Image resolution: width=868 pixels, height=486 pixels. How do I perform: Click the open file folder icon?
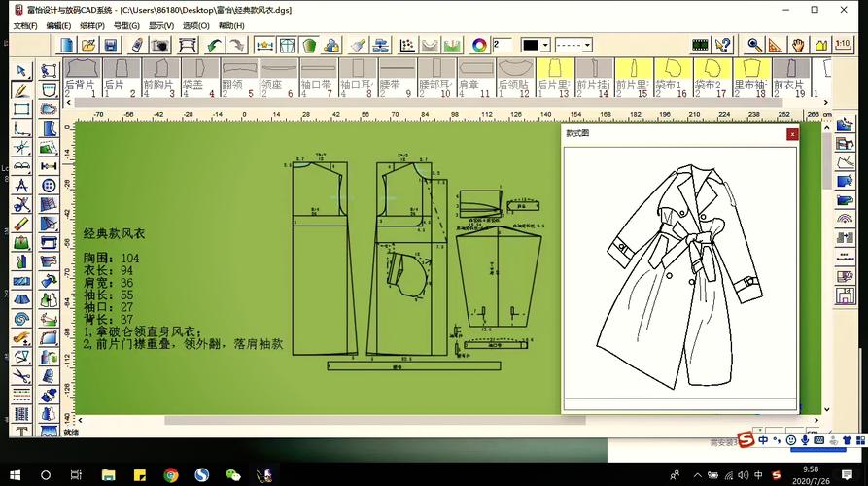pyautogui.click(x=88, y=45)
